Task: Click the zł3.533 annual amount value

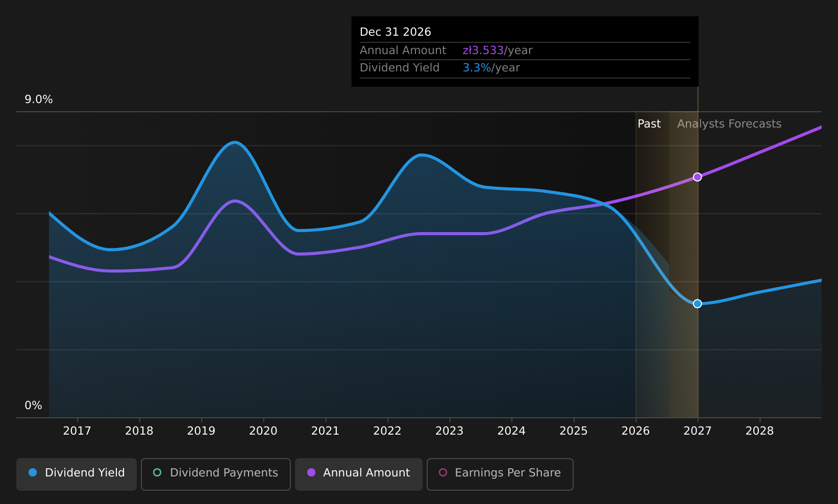Action: point(483,51)
